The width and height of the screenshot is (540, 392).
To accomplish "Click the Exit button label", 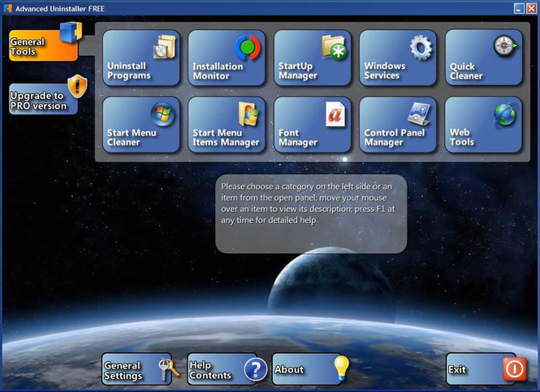I will (x=457, y=369).
